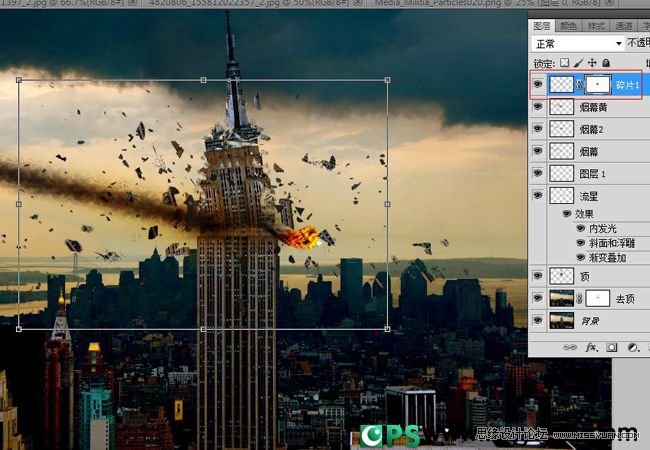Switch to the 通道 panel tab
The image size is (650, 450).
pos(623,26)
